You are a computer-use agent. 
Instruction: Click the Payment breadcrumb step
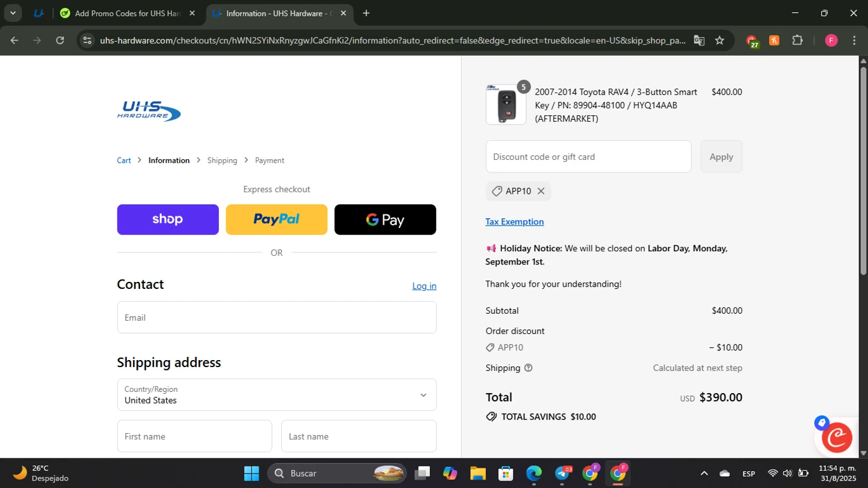(x=270, y=160)
